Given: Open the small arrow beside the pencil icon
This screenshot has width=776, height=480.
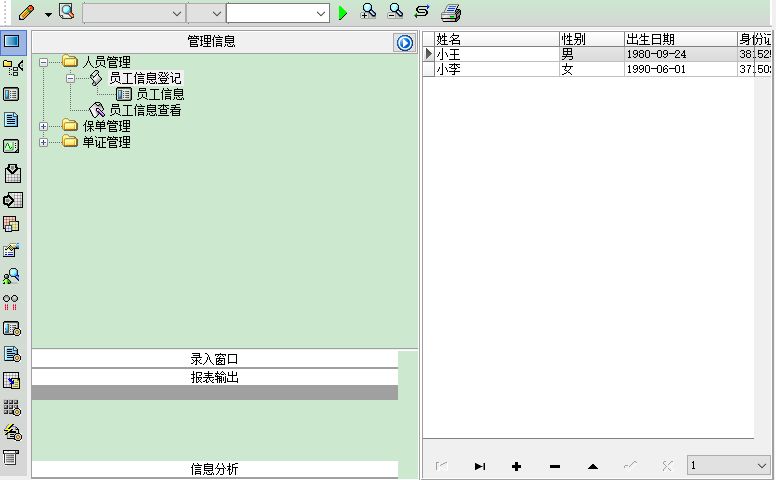Looking at the screenshot, I should click(48, 14).
